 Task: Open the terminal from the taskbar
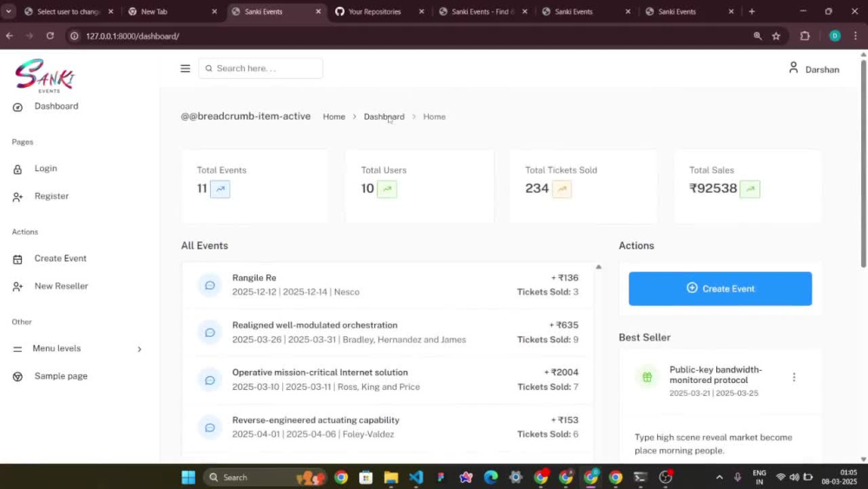click(641, 478)
